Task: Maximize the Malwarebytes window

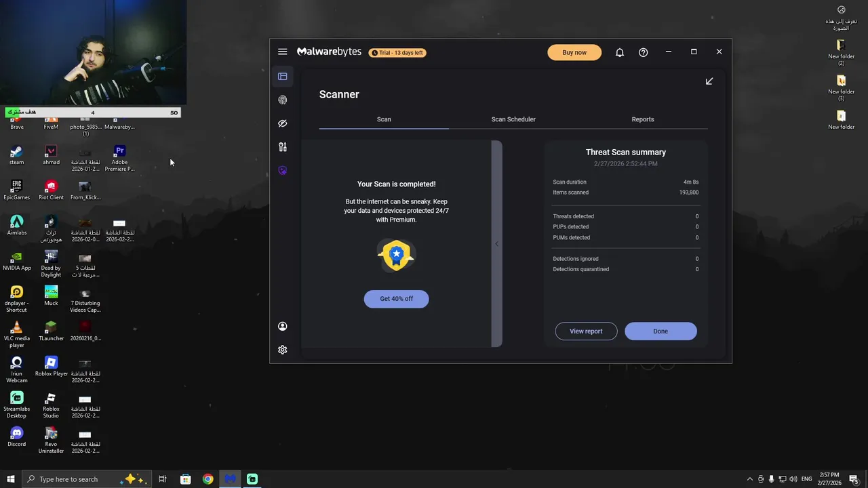Action: click(x=694, y=52)
